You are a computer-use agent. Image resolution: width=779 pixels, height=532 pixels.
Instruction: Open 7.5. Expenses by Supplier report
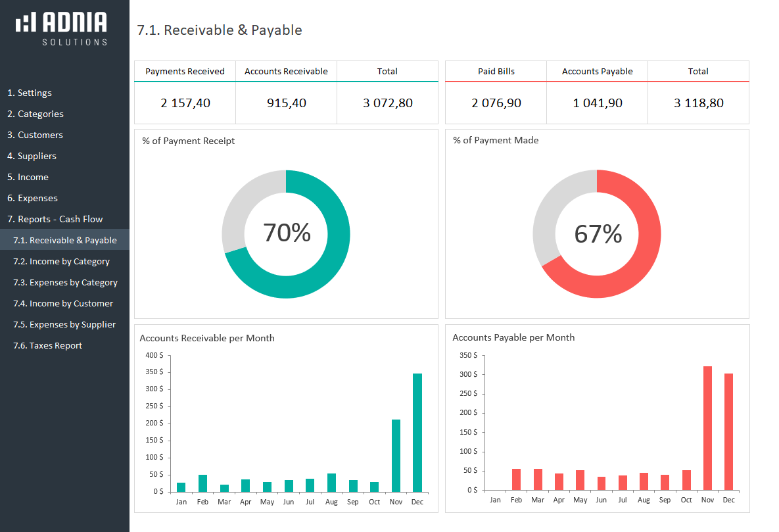[64, 324]
